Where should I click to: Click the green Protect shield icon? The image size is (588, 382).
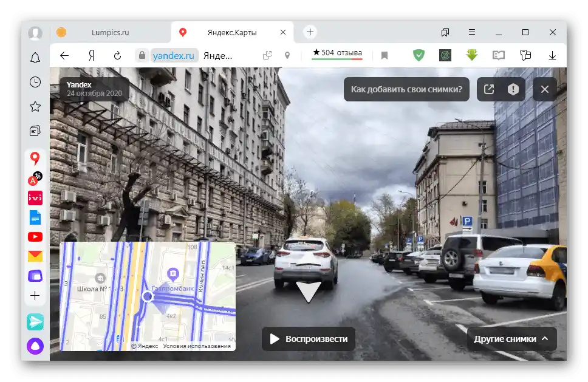pos(419,55)
